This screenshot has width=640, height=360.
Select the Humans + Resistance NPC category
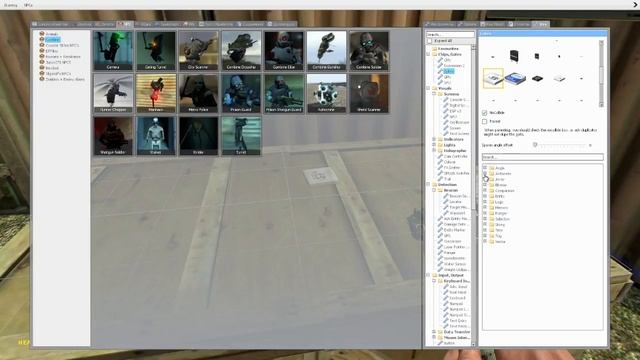pyautogui.click(x=63, y=57)
